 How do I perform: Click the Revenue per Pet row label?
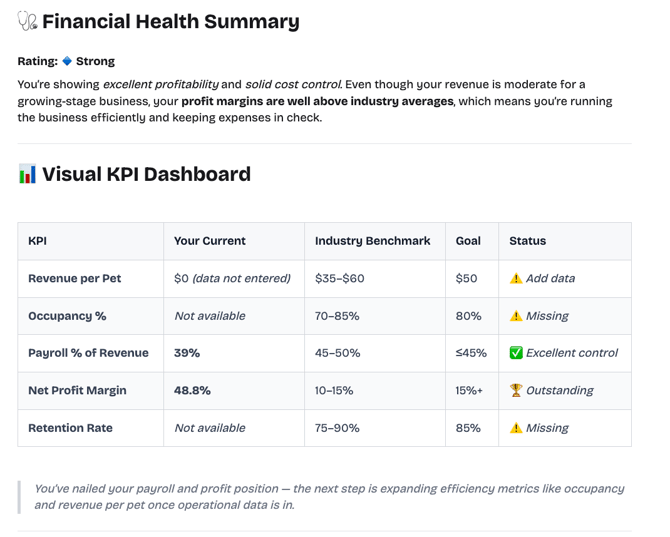pos(74,279)
